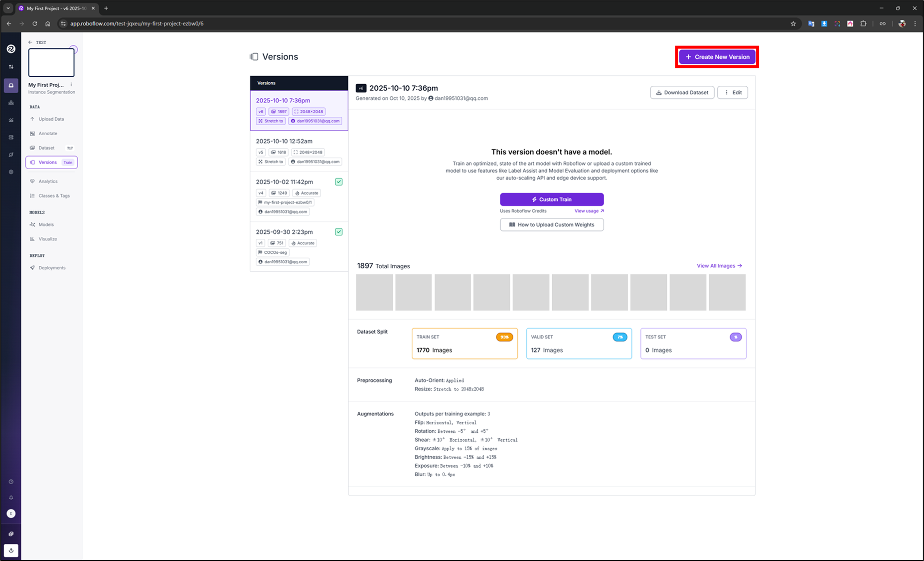Click the first image thumbnail under Total Images
Image resolution: width=924 pixels, height=561 pixels.
click(x=374, y=292)
